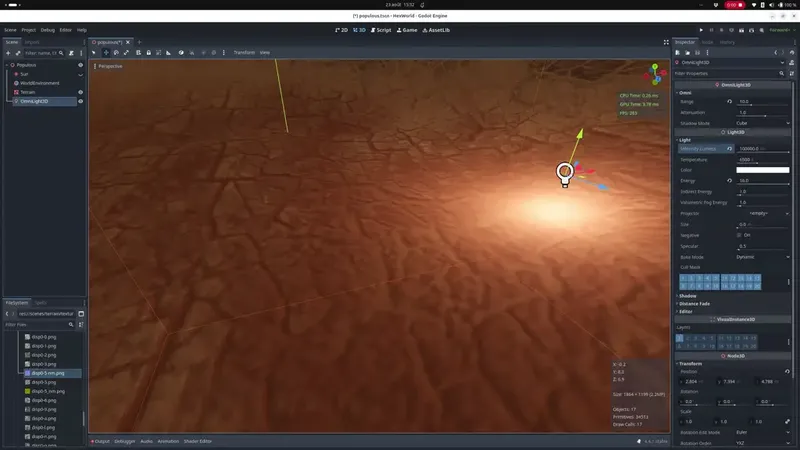
Task: Select the Ruler measuring tool
Action: point(168,53)
